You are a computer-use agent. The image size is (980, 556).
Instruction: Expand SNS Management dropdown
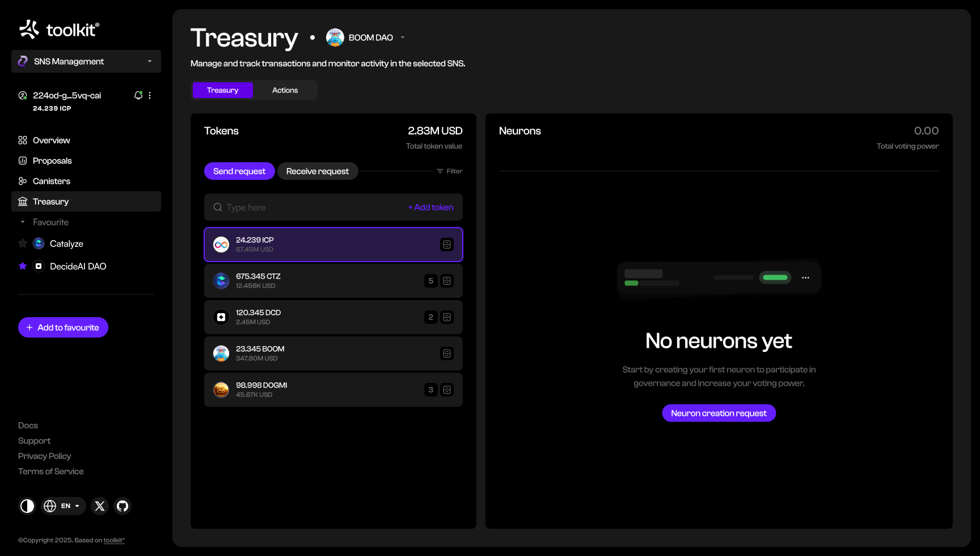(86, 61)
